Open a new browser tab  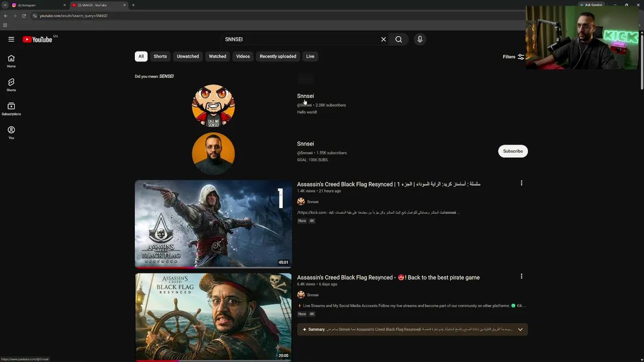pos(133,5)
